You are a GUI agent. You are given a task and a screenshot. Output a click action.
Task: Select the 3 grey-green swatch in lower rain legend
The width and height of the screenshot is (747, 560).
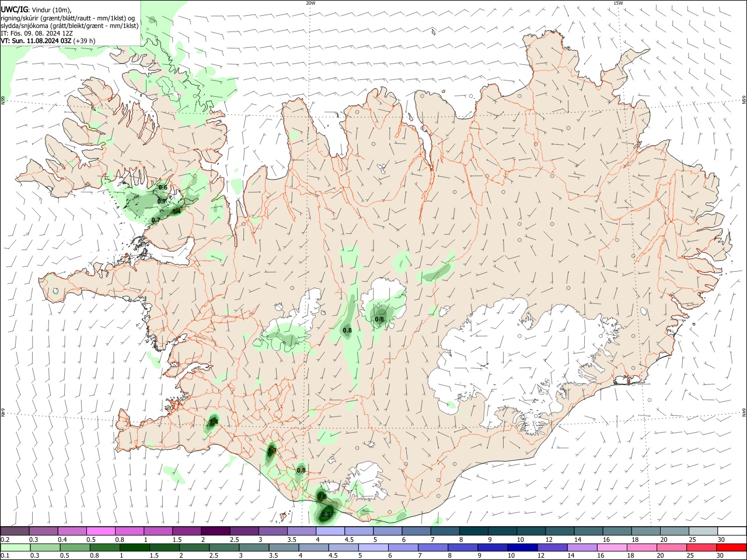coord(254,548)
